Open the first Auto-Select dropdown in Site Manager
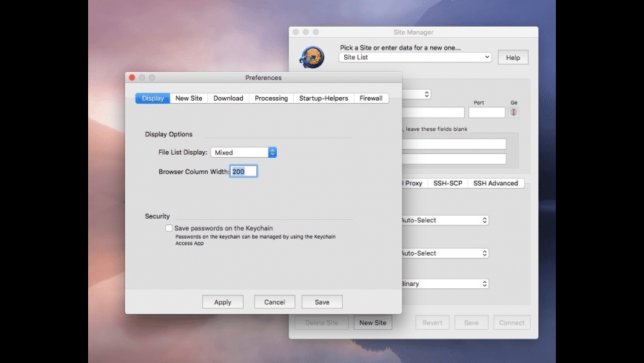Screen dimensions: 644x363 [x=444, y=220]
